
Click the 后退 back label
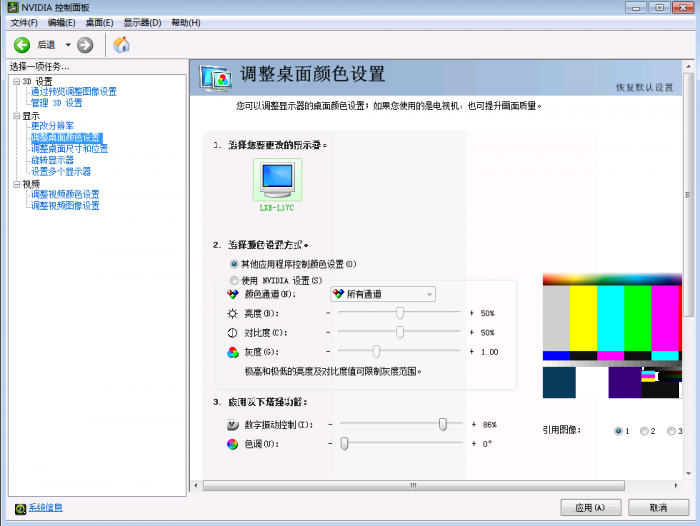click(x=46, y=45)
